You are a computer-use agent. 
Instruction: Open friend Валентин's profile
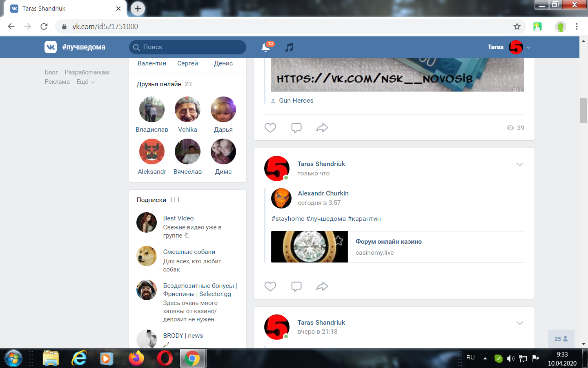pos(152,63)
